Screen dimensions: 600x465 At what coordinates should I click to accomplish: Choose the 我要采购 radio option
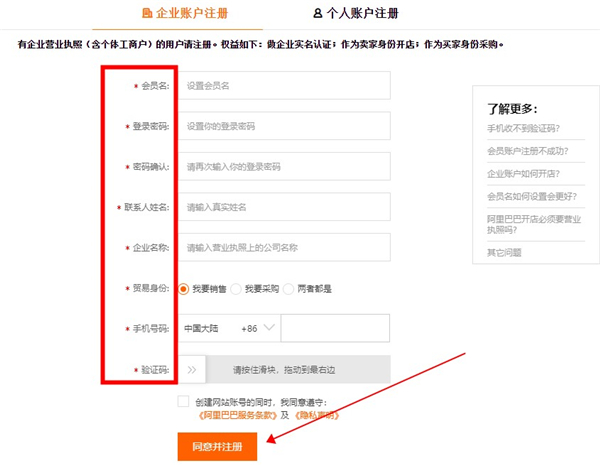coord(237,289)
